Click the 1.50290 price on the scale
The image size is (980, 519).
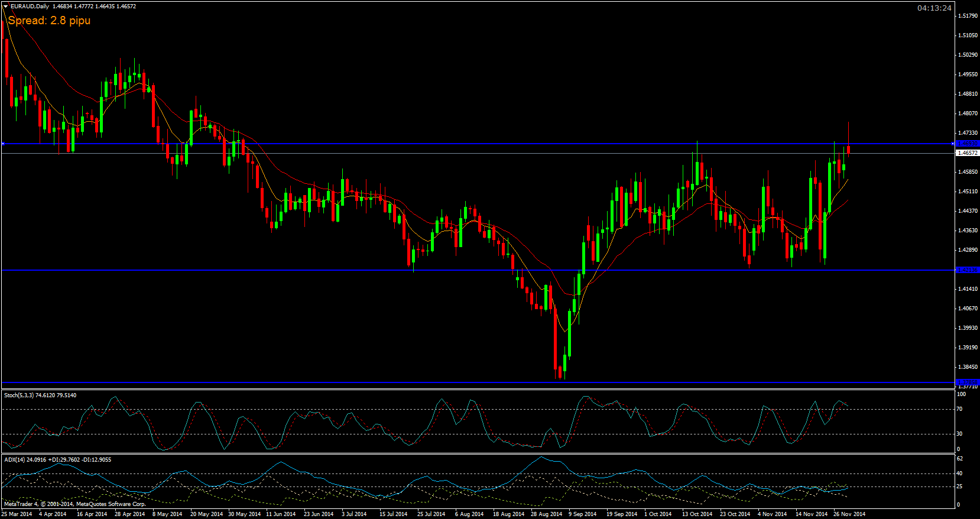pyautogui.click(x=968, y=55)
